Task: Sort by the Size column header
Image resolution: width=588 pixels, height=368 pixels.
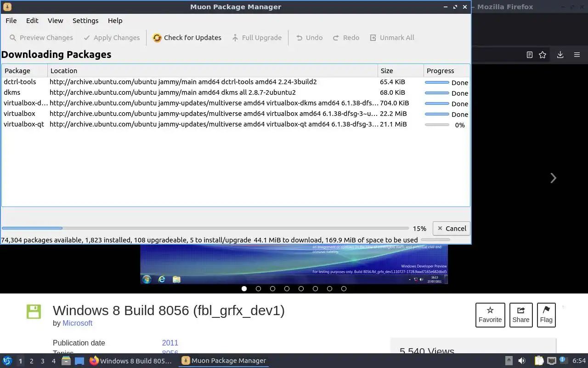Action: [400, 71]
